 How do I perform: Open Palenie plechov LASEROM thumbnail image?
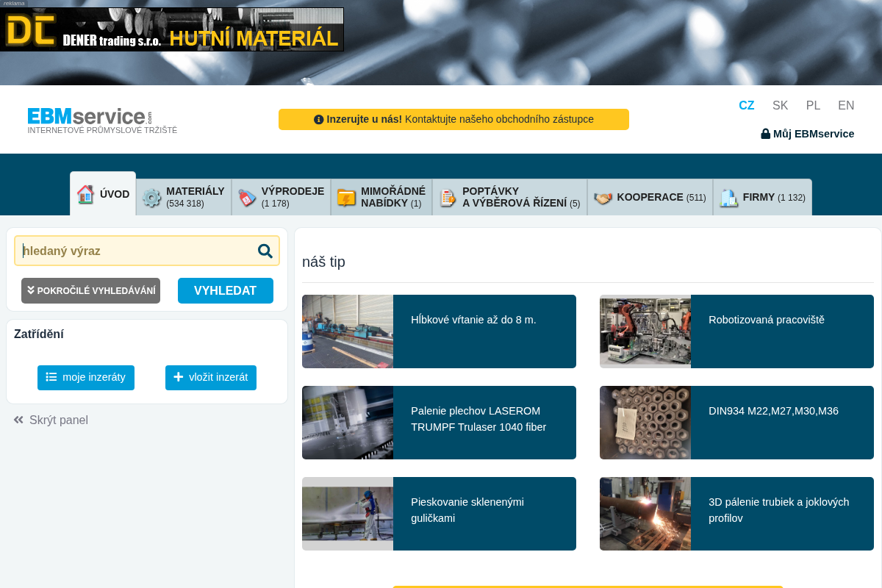[348, 423]
